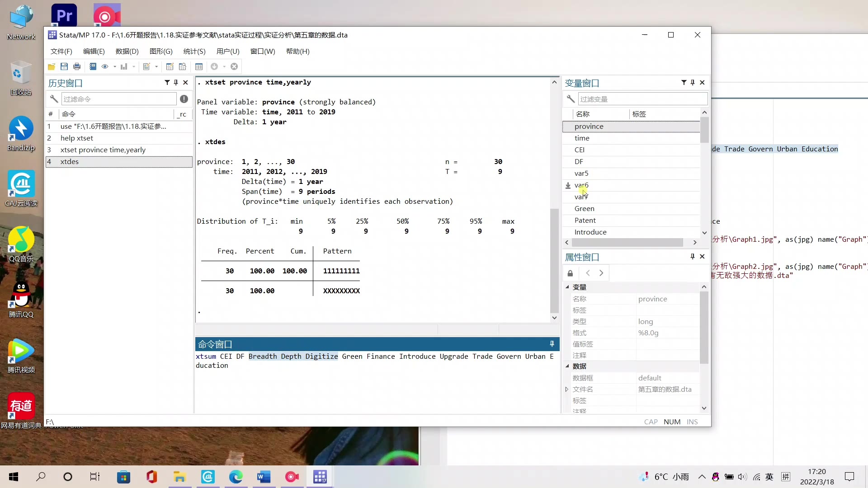Close the History window panel
The width and height of the screenshot is (868, 488).
click(185, 82)
